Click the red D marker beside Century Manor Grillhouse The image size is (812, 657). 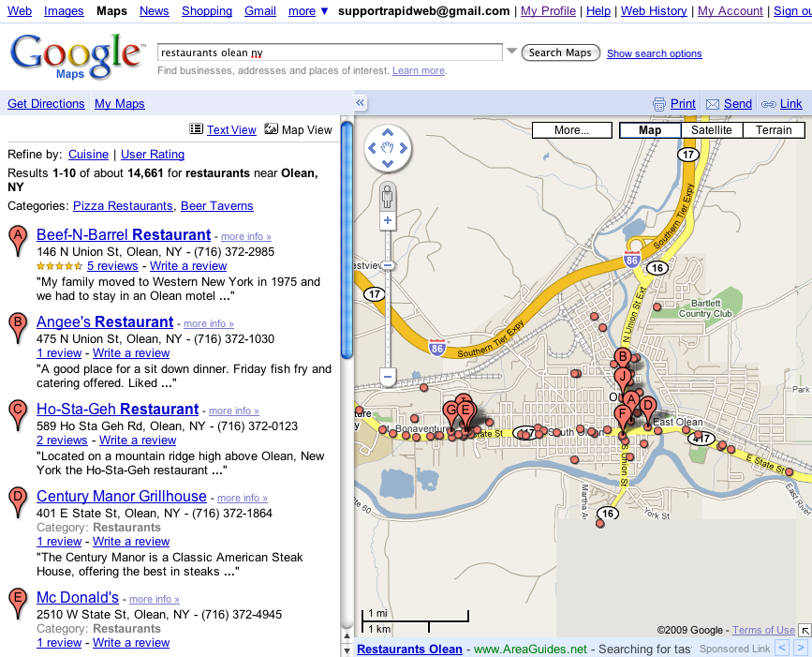(18, 501)
